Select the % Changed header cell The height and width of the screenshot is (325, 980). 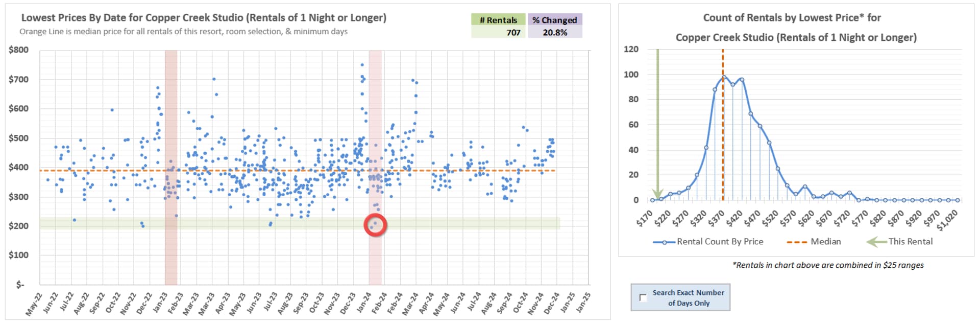click(554, 20)
